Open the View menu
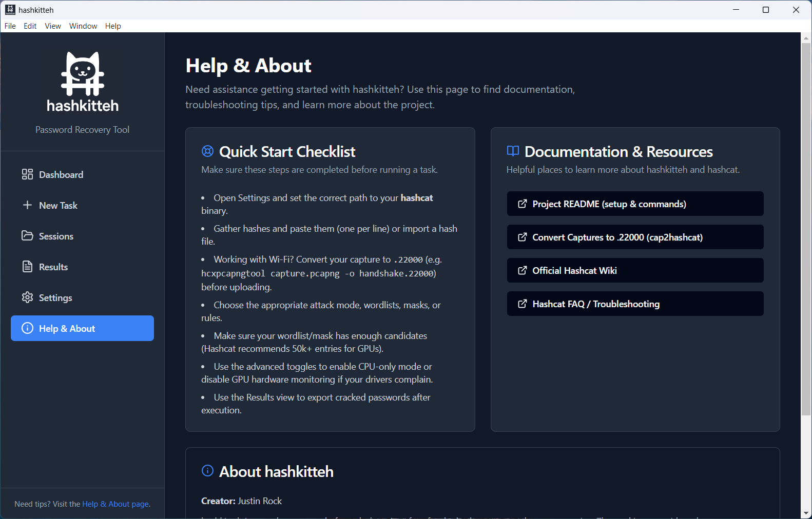Viewport: 812px width, 519px height. (x=52, y=26)
